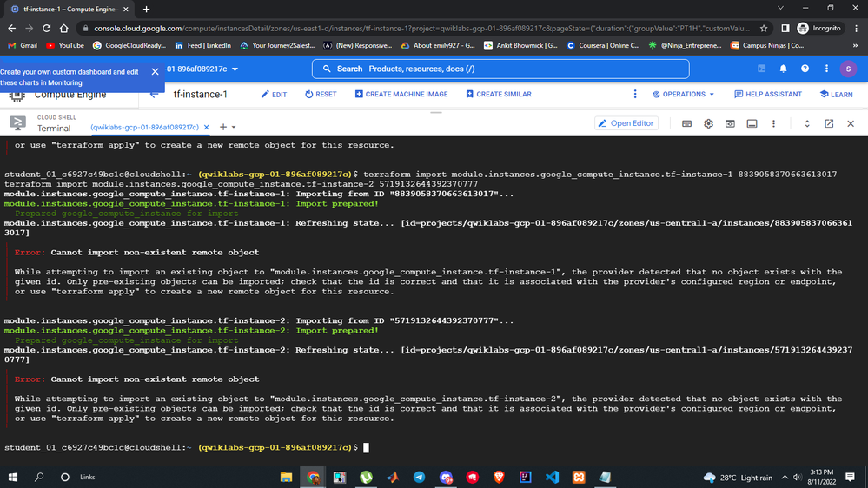The image size is (868, 488).
Task: Open Gmail bookmark
Action: [23, 45]
